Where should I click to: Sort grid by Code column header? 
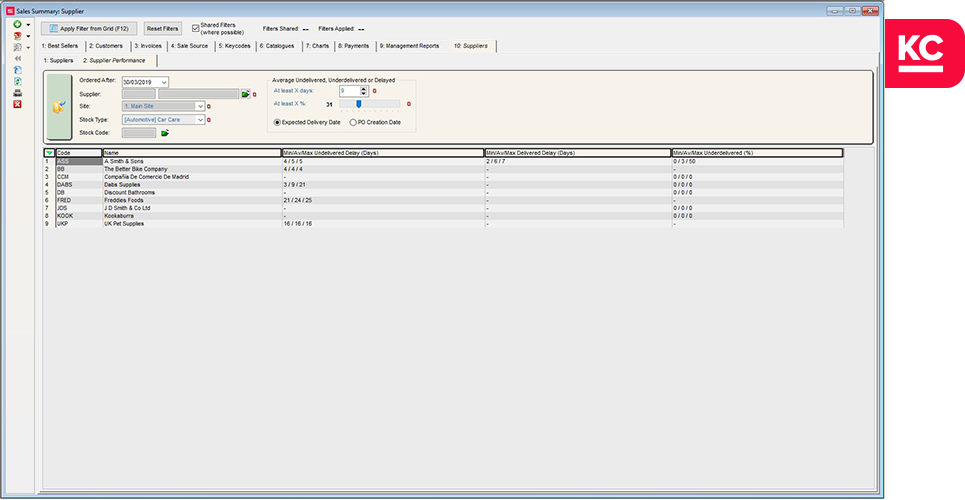79,152
